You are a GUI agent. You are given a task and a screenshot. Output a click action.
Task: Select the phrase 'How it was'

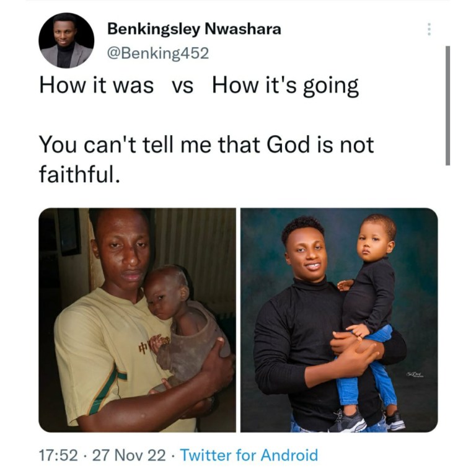point(96,85)
